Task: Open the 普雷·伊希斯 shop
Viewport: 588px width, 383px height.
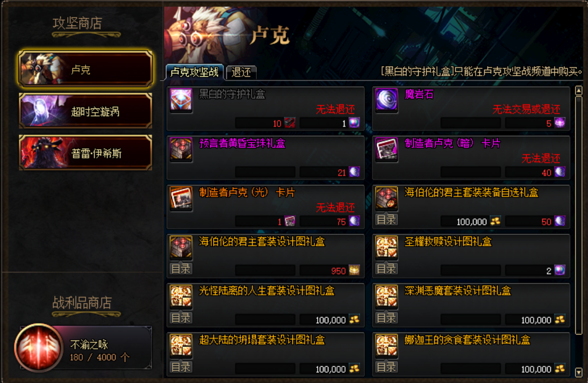Action: [85, 153]
